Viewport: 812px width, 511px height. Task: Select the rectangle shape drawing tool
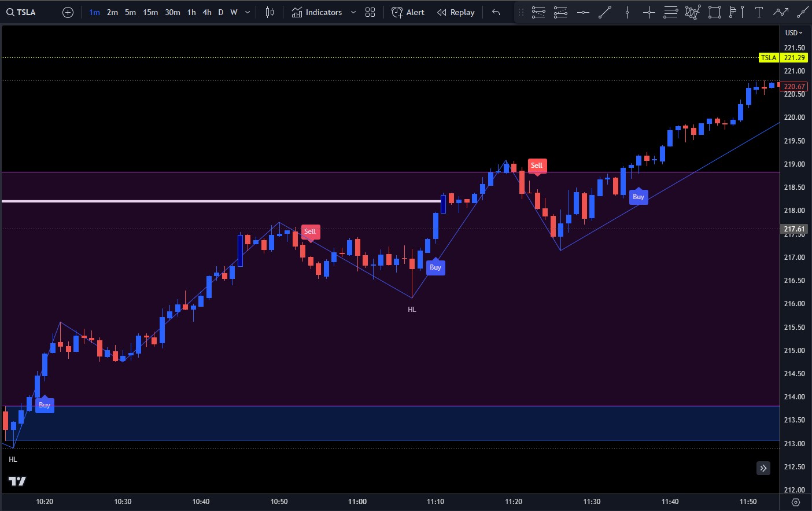[x=715, y=12]
